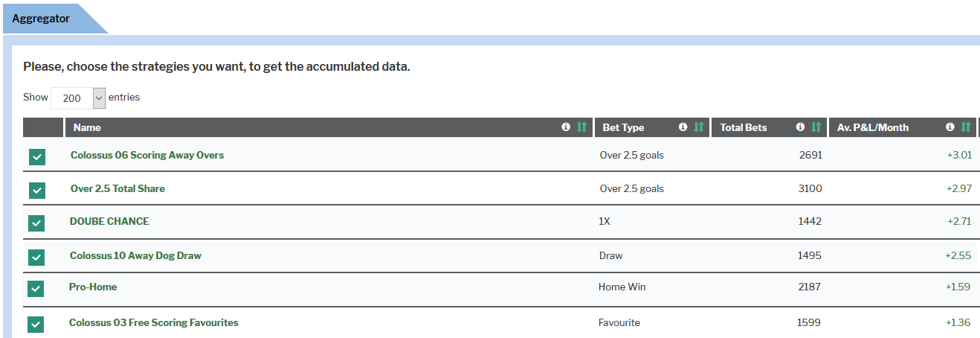Screen dimensions: 980x338
Task: Click the Bet Type info icon
Action: pyautogui.click(x=683, y=127)
